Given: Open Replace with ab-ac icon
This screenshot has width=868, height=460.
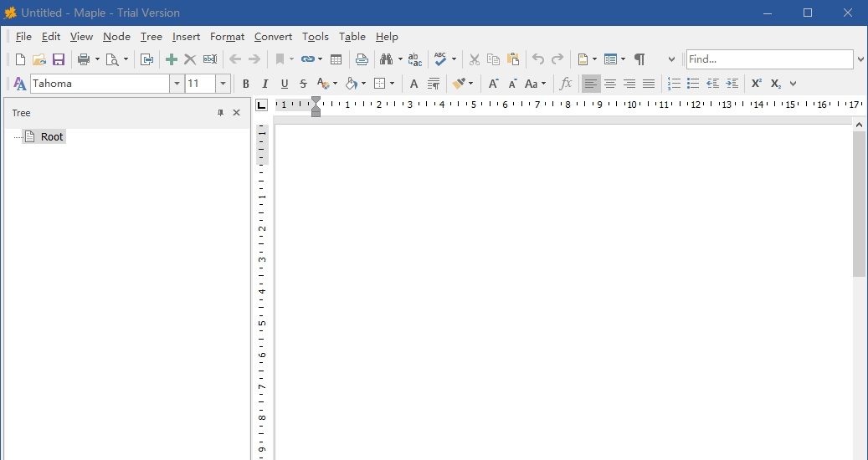Looking at the screenshot, I should [x=414, y=59].
